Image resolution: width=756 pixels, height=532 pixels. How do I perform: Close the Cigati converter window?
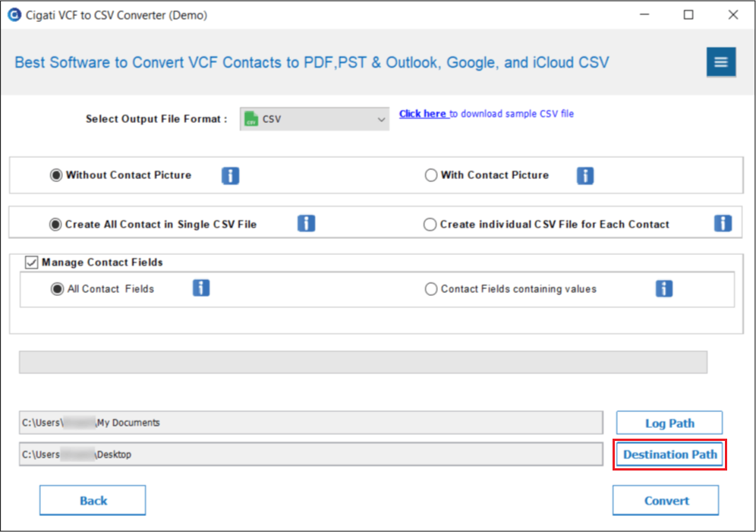pos(733,15)
